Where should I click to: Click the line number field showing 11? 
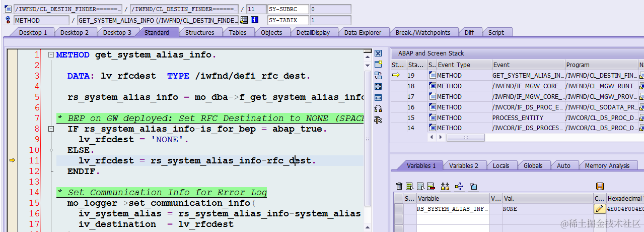coord(256,9)
